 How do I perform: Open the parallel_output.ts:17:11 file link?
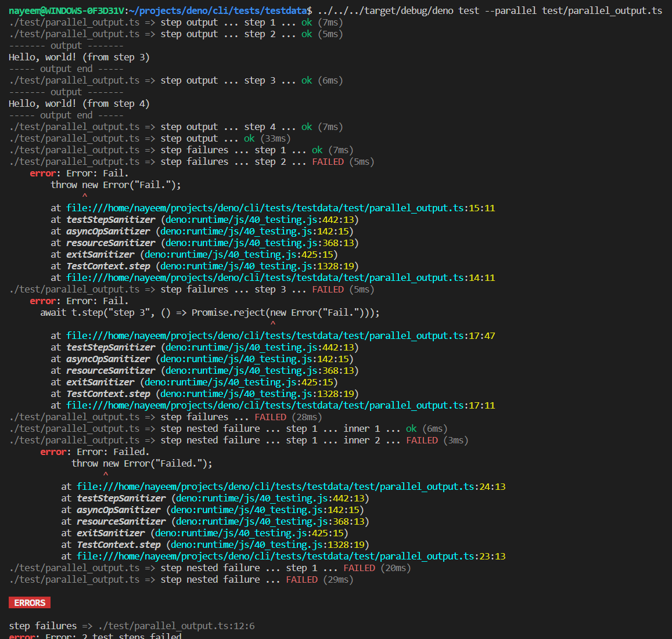point(281,405)
